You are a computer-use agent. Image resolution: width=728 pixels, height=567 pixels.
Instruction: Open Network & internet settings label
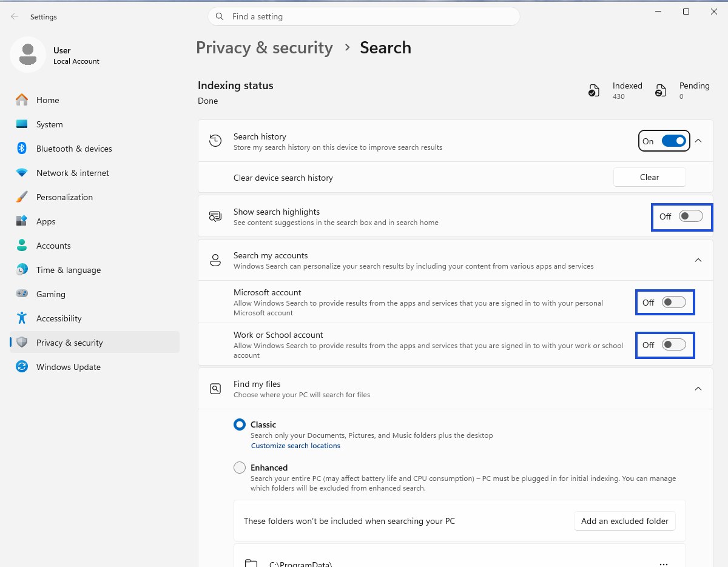tap(73, 173)
